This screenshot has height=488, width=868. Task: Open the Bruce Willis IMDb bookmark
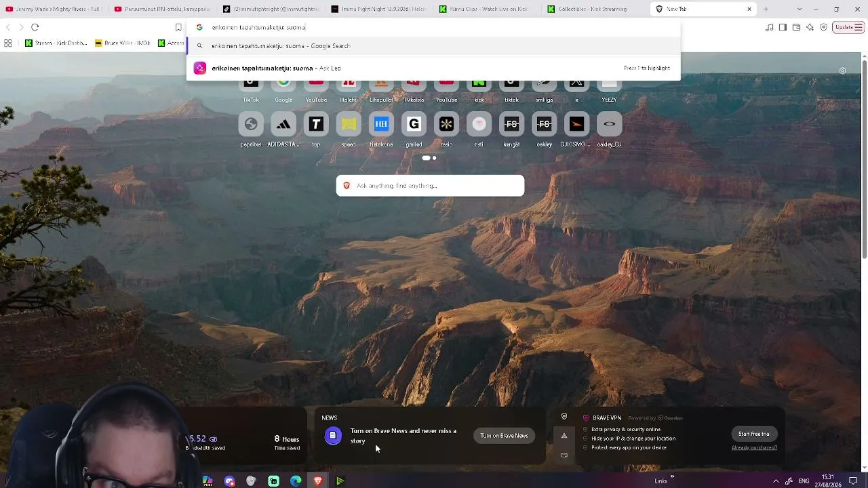click(x=123, y=43)
